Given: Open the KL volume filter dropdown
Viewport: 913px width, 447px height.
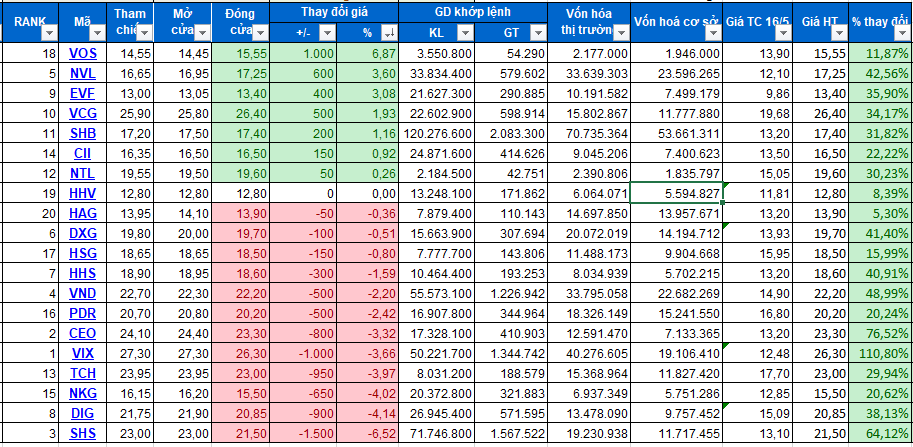Looking at the screenshot, I should (465, 33).
